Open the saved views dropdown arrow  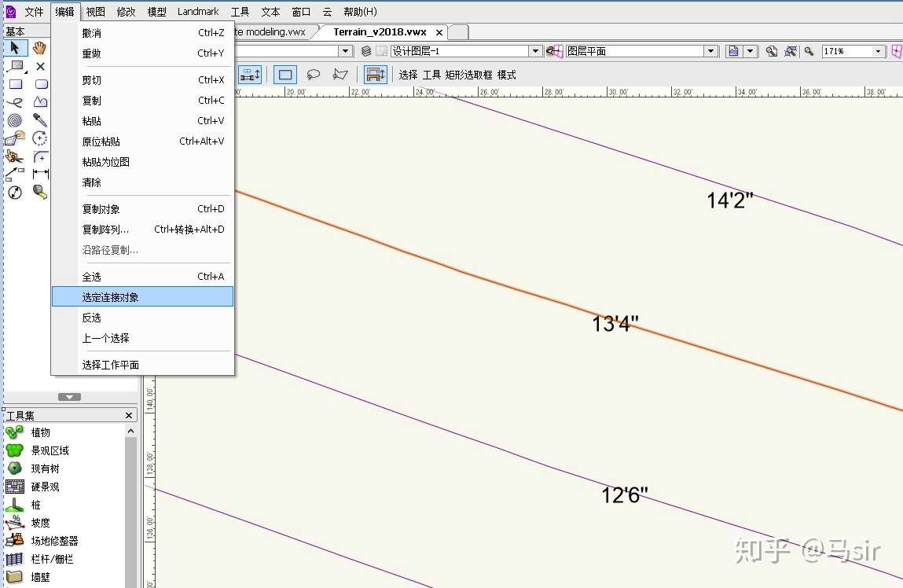(750, 51)
